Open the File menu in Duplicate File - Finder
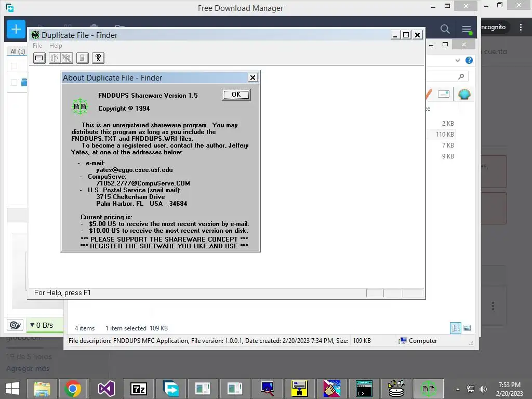Screen dimensions: 532x399 click(37, 46)
